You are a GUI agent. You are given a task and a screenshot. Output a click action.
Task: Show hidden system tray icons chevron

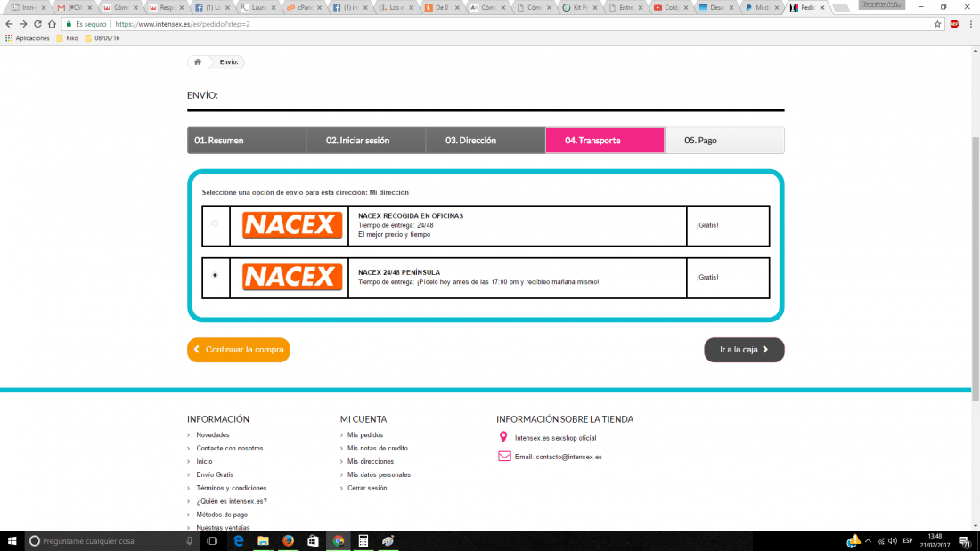[x=868, y=541]
